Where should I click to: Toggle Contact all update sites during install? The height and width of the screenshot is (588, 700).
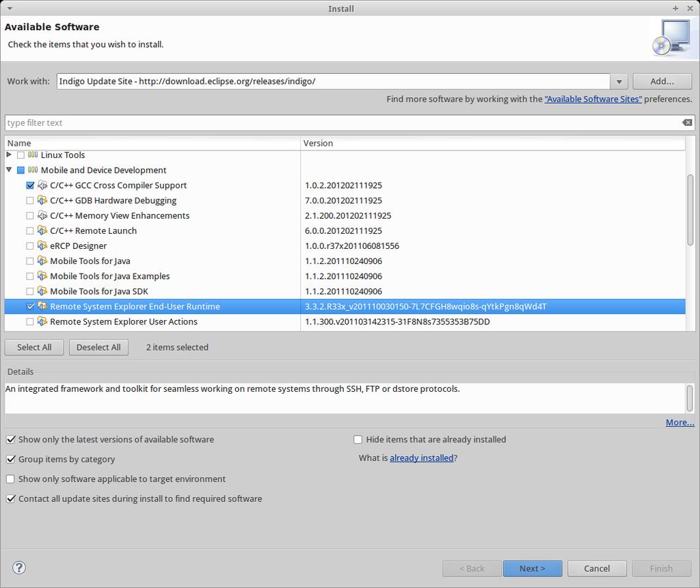[11, 498]
